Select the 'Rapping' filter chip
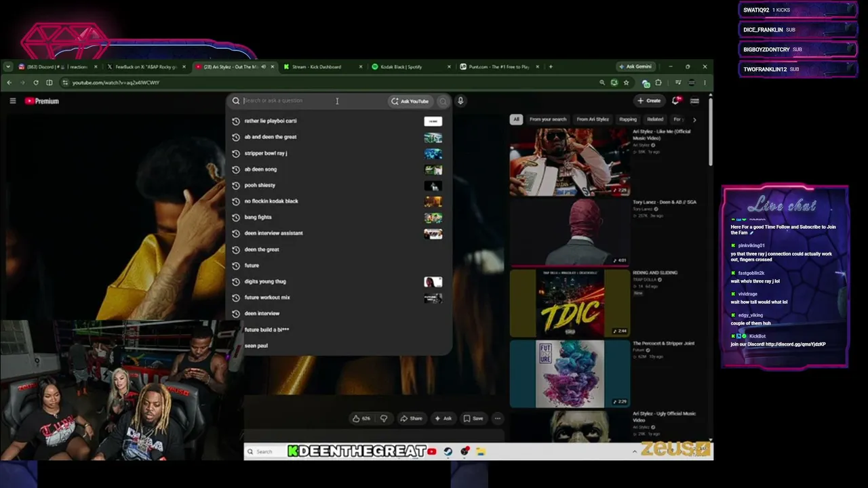This screenshot has width=868, height=488. (628, 119)
